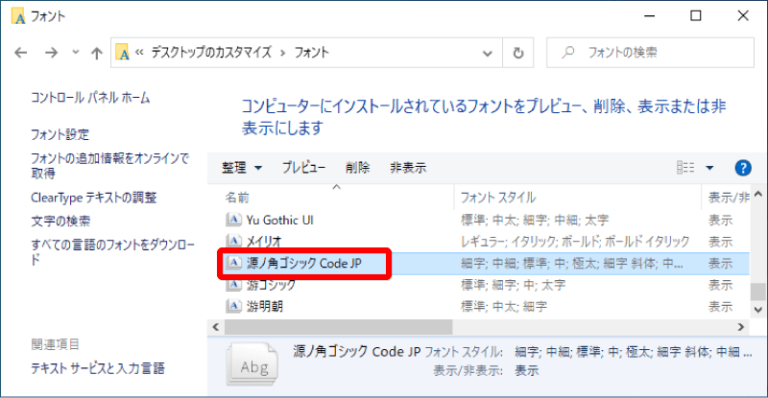Open テキスト サービスと入力言語 link
The image size is (768, 398).
tap(97, 368)
